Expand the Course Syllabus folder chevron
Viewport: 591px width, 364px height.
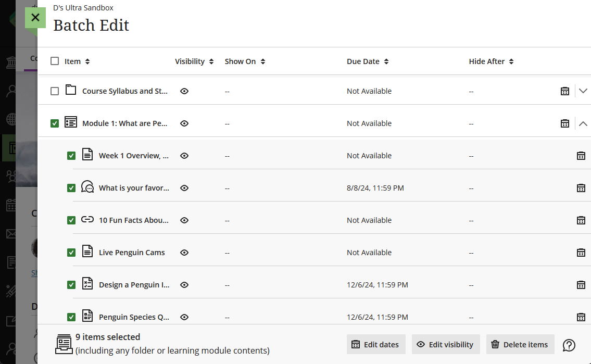click(583, 91)
